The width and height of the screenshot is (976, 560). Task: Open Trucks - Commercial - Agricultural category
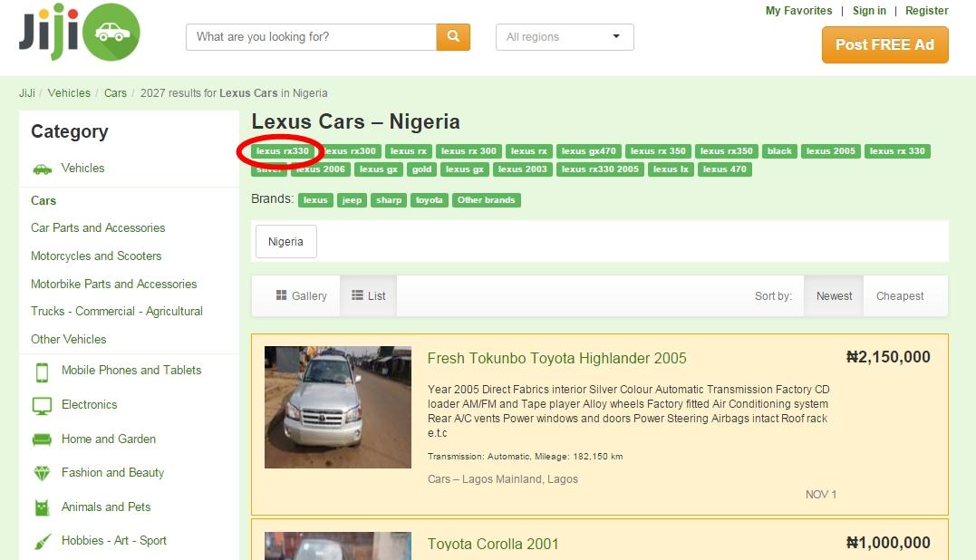(x=117, y=311)
